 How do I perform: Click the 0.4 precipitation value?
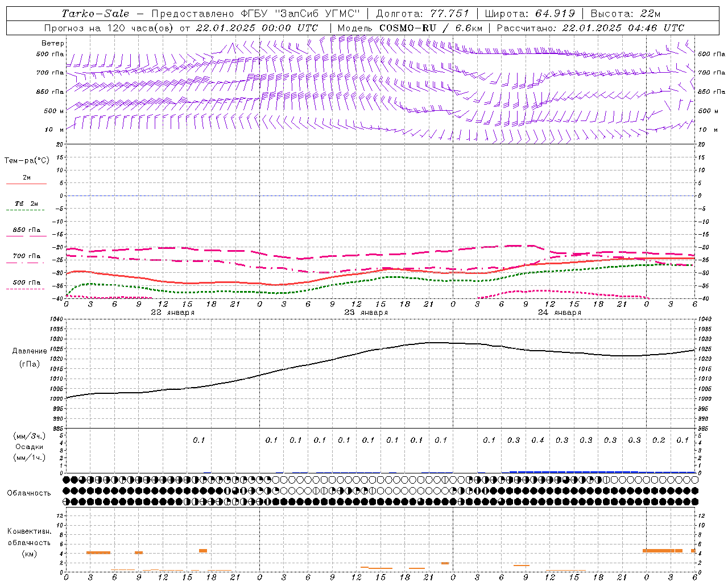(x=537, y=440)
